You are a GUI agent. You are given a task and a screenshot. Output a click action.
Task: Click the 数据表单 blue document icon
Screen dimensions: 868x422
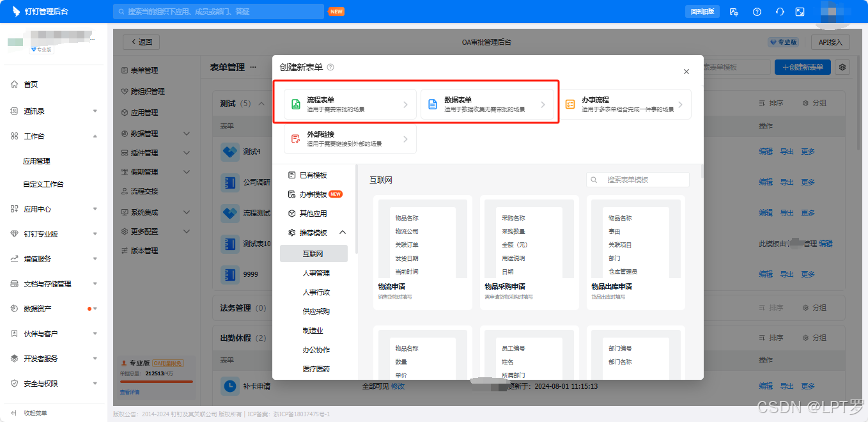click(433, 105)
